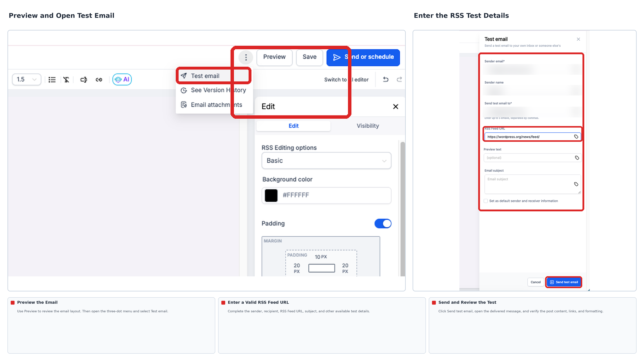The width and height of the screenshot is (644, 361).
Task: Click the #FFFFFF background color field
Action: [326, 195]
